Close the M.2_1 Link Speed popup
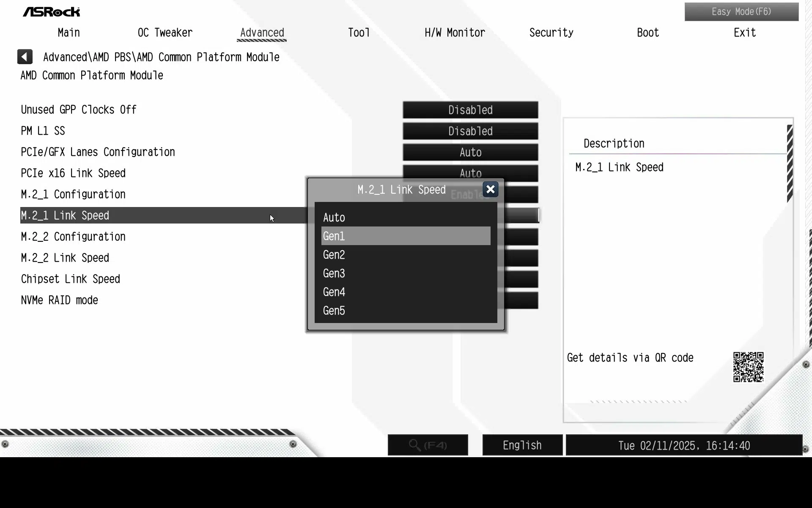 pyautogui.click(x=490, y=189)
